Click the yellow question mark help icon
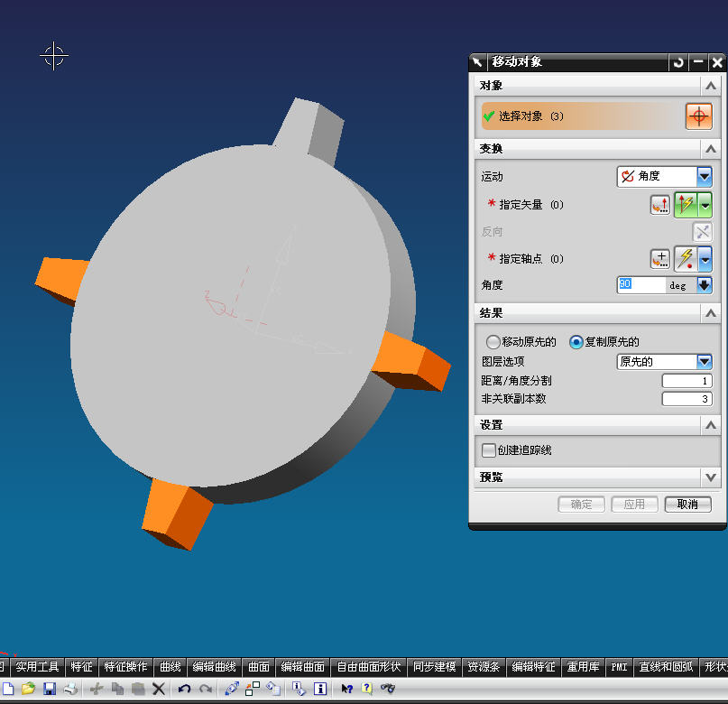Screen dimensions: 728x704 367,689
